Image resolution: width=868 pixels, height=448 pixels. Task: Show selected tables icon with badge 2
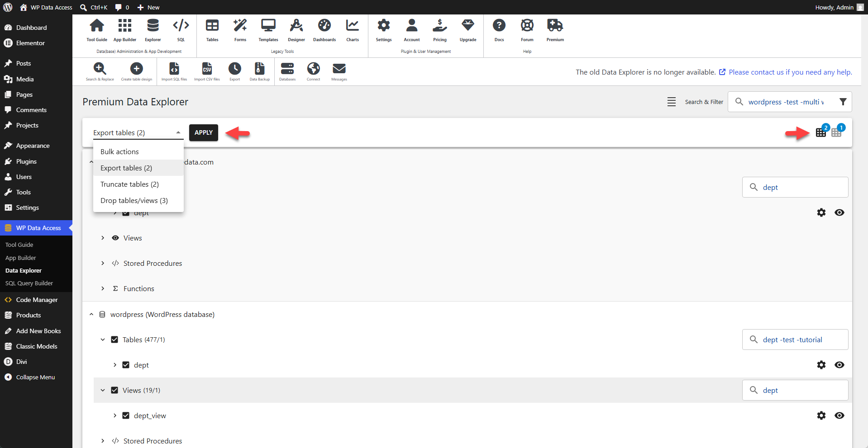(x=821, y=132)
